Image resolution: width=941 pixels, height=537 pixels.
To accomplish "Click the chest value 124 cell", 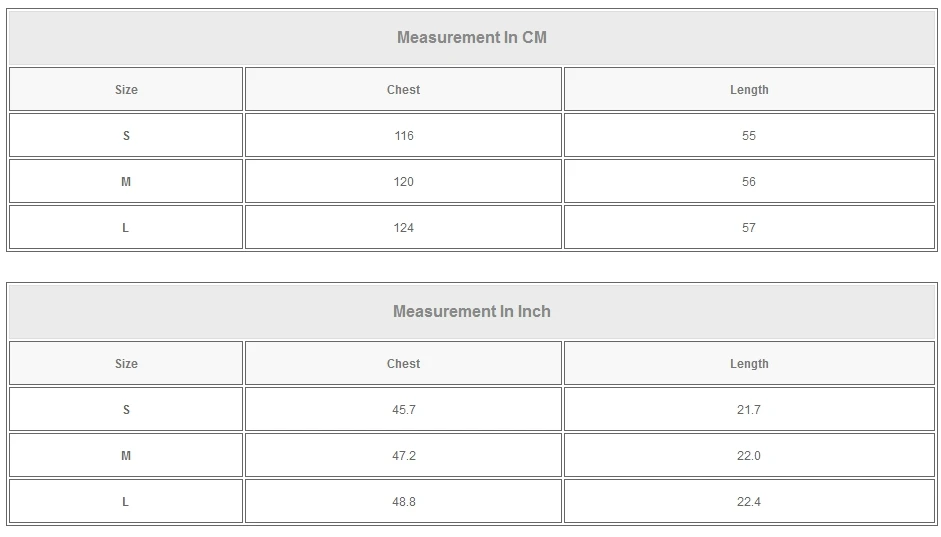I will tap(403, 228).
